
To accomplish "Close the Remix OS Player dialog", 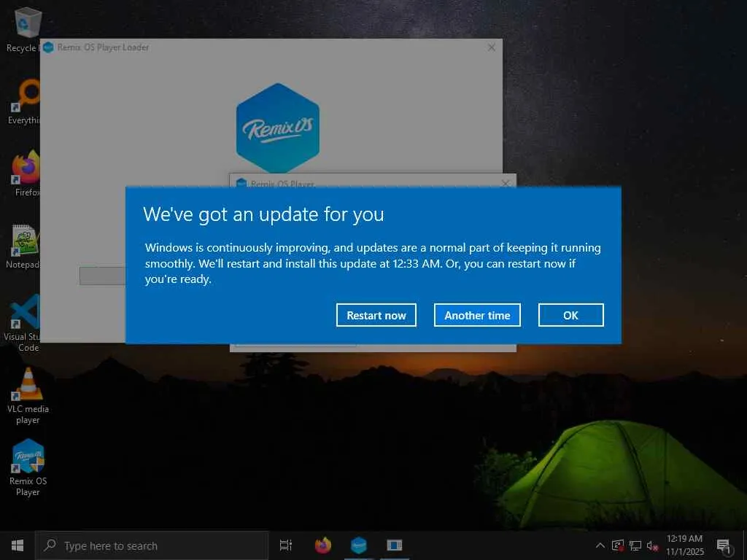I will coord(506,183).
